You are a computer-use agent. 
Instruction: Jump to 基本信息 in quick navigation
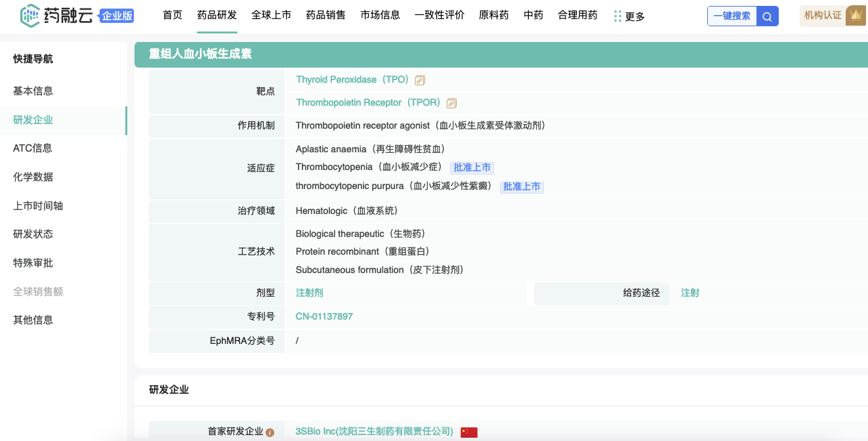pos(33,91)
